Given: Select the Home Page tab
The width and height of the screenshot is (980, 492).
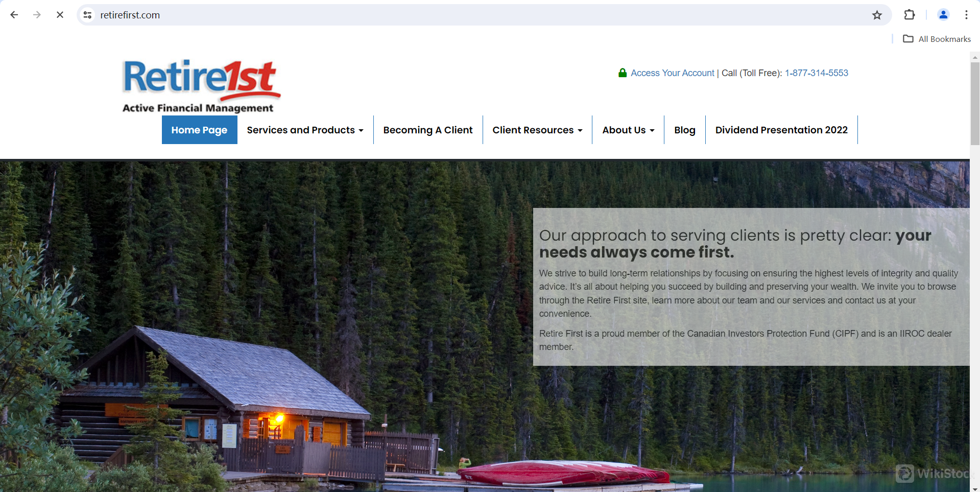Looking at the screenshot, I should pos(200,130).
